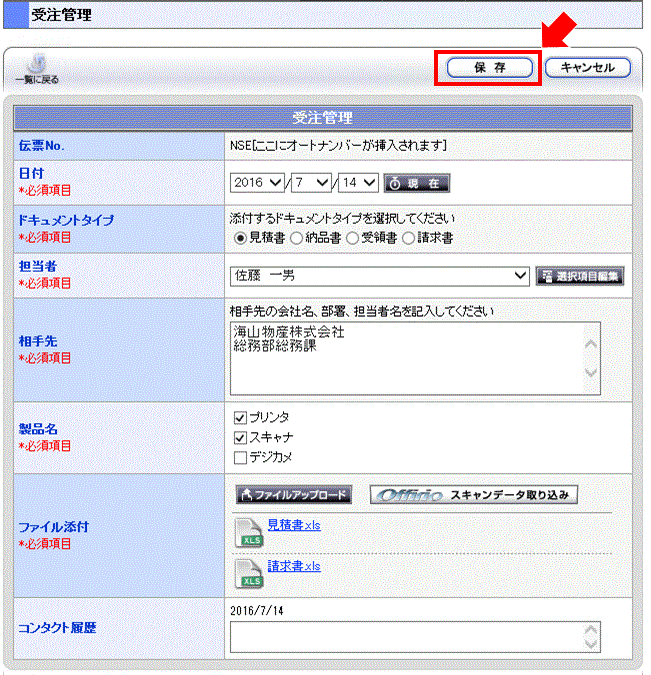This screenshot has width=651, height=675.
Task: Click the ファイルアップロード upload button
Action: (293, 495)
